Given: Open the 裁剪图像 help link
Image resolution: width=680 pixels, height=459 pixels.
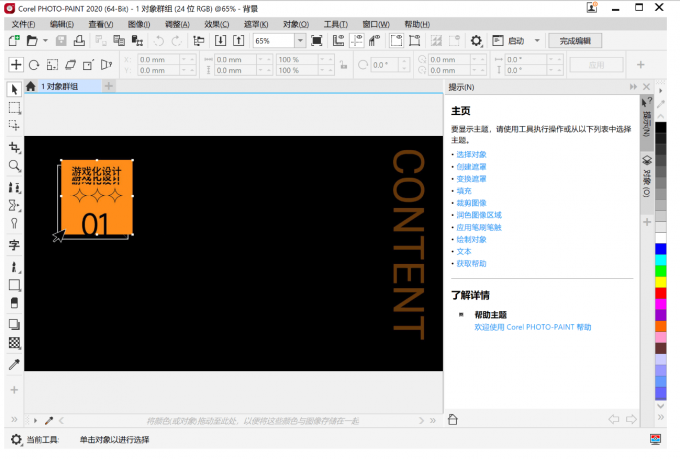Looking at the screenshot, I should point(471,203).
